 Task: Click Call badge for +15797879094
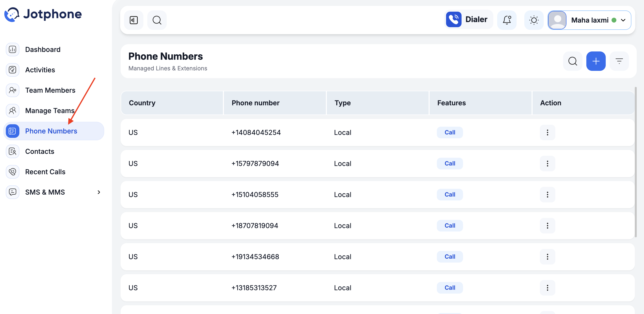[x=449, y=163]
